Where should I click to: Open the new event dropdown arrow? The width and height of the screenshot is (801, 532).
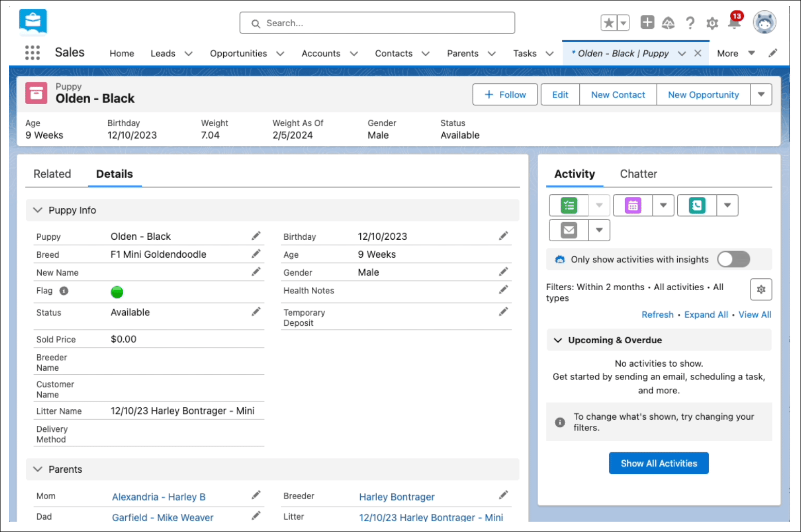coord(663,205)
